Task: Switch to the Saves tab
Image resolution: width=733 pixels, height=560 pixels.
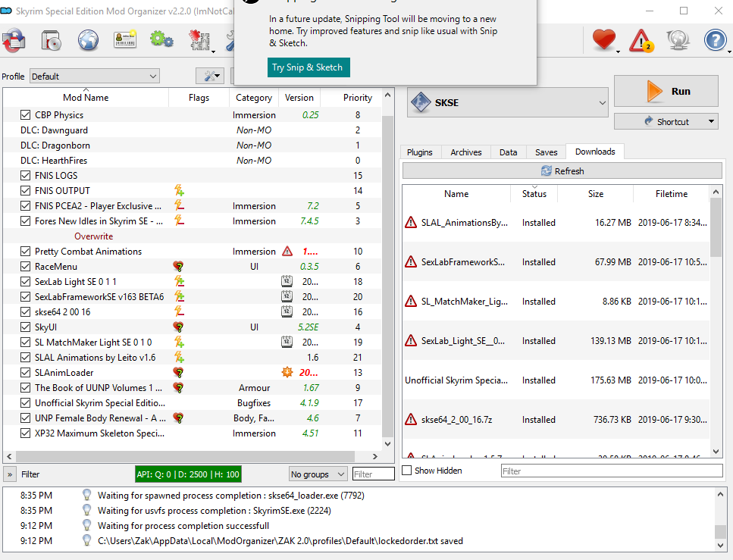Action: (x=546, y=152)
